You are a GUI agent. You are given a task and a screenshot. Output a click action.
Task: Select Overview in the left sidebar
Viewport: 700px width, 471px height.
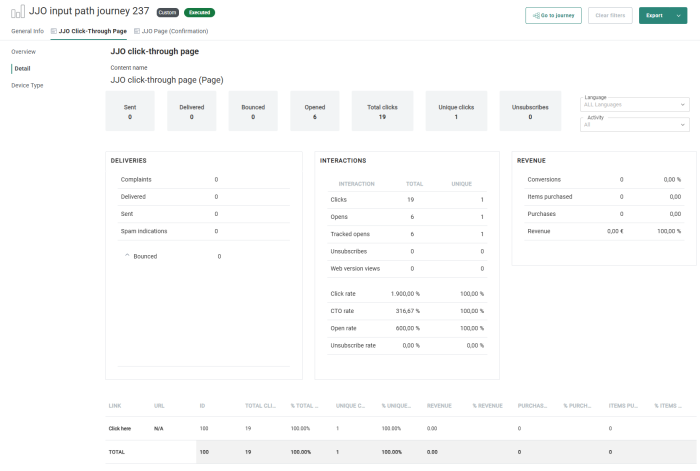click(23, 51)
